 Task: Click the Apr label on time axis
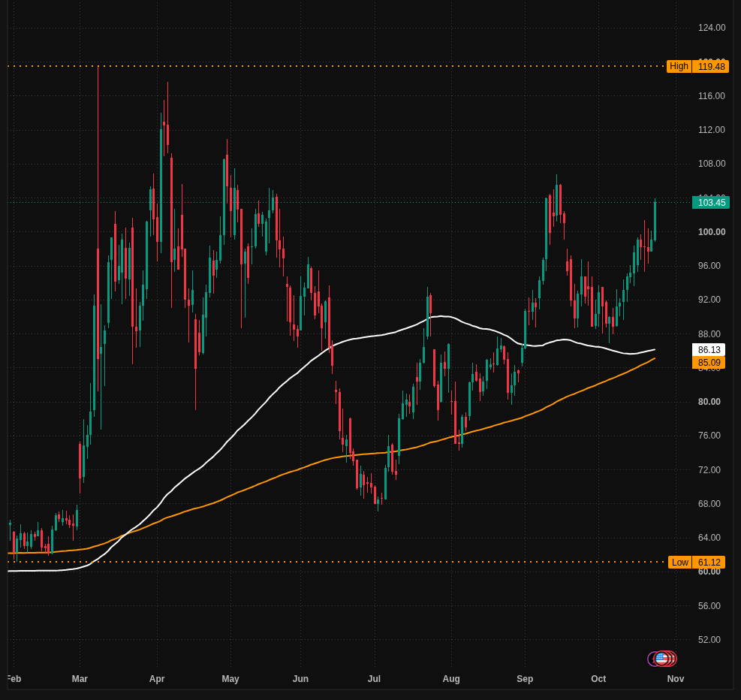click(x=156, y=679)
